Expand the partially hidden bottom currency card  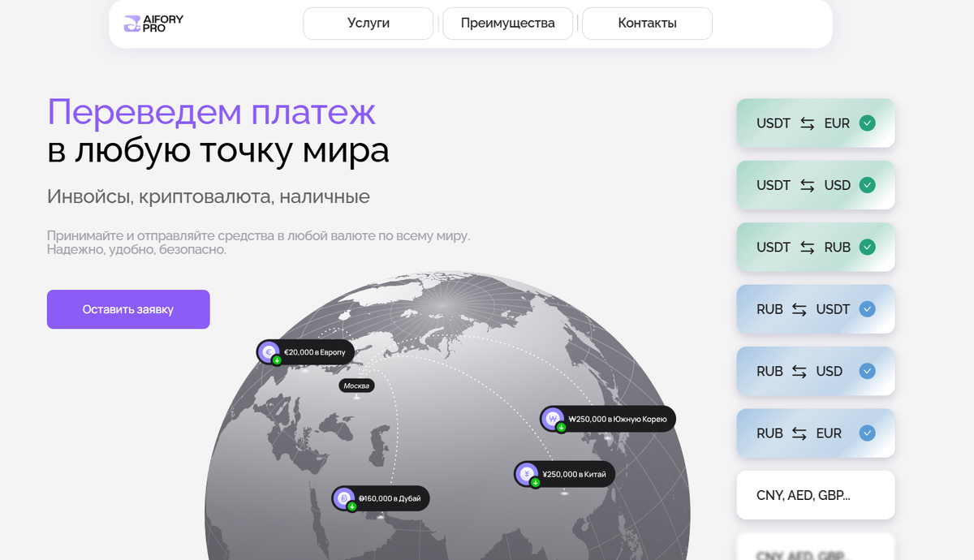click(815, 552)
